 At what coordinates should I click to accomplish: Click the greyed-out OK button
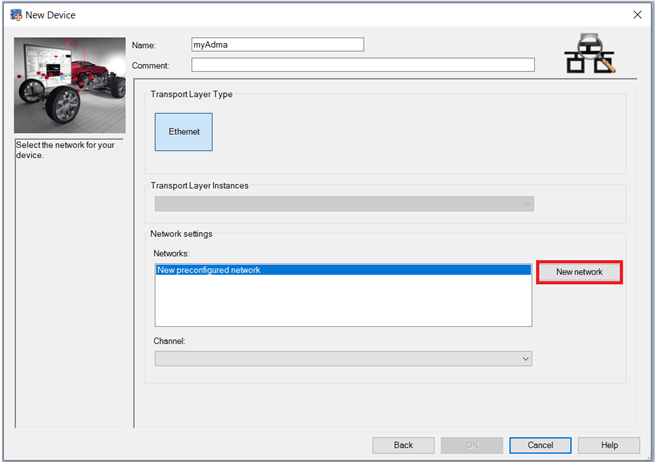point(472,445)
